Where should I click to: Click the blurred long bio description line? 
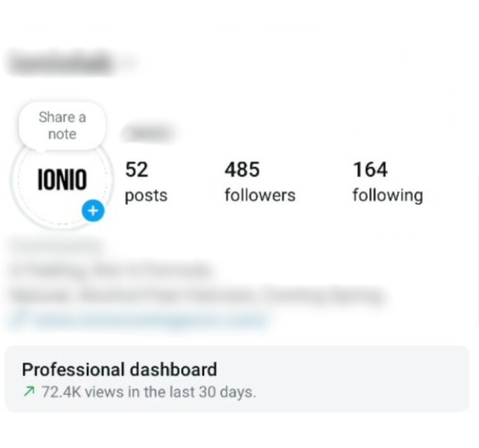pos(197,296)
